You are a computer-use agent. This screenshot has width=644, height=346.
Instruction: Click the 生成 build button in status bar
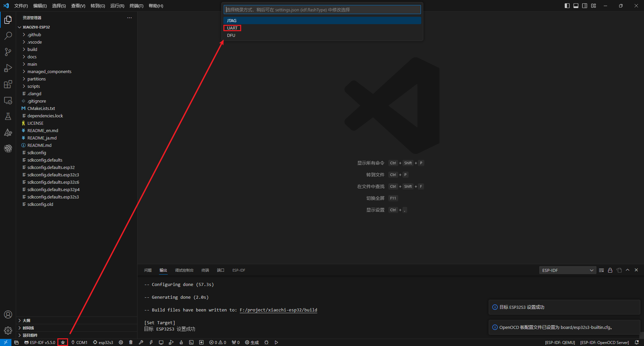point(252,342)
